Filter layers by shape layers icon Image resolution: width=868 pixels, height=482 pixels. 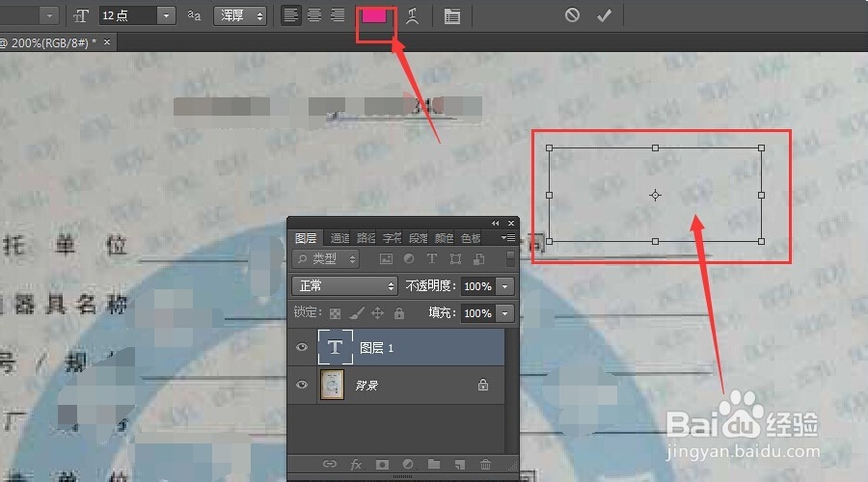pos(455,258)
